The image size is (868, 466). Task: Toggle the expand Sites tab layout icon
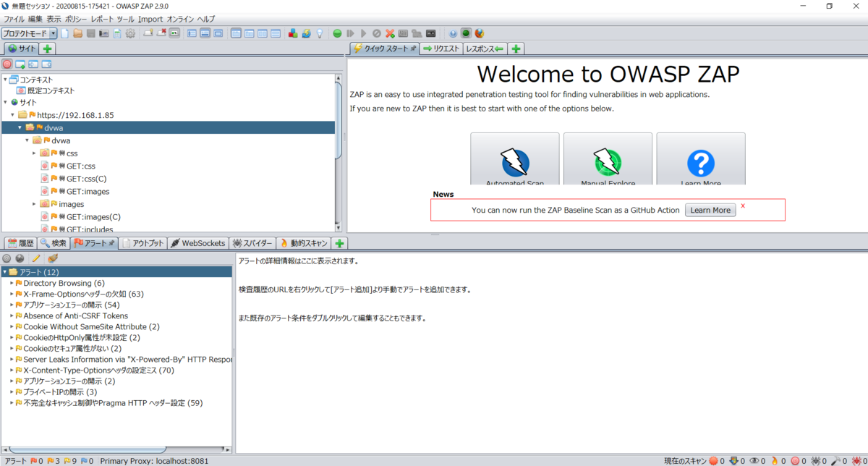tap(192, 33)
